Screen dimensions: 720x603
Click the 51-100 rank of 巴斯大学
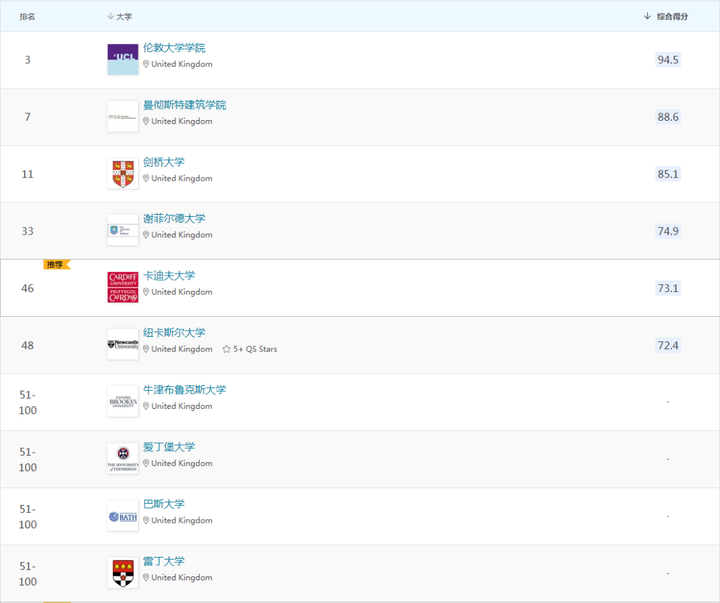point(28,517)
